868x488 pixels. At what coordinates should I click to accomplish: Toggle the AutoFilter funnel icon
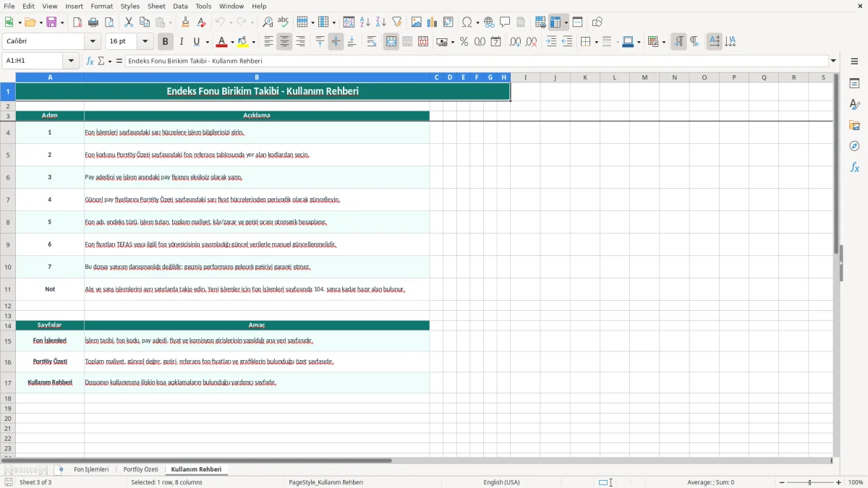point(397,22)
